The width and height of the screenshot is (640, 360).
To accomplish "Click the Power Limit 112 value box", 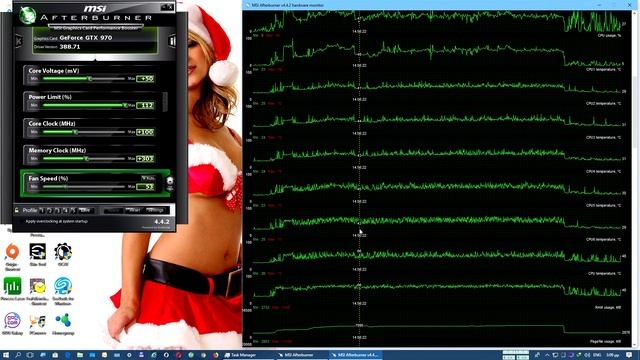I will click(145, 105).
